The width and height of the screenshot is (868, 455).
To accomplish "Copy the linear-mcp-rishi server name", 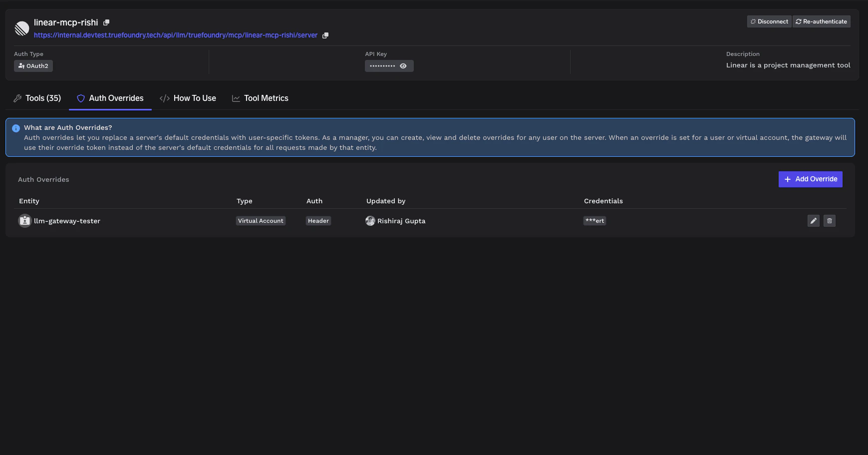I will [106, 22].
